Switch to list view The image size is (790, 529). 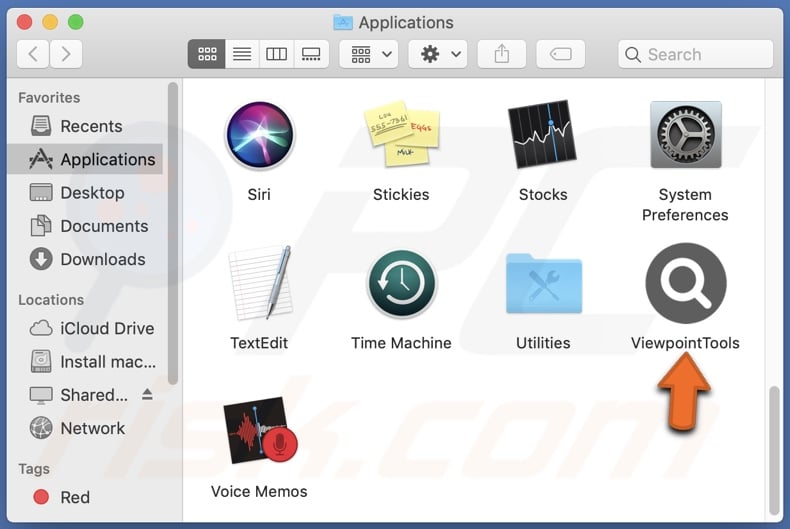pyautogui.click(x=242, y=54)
